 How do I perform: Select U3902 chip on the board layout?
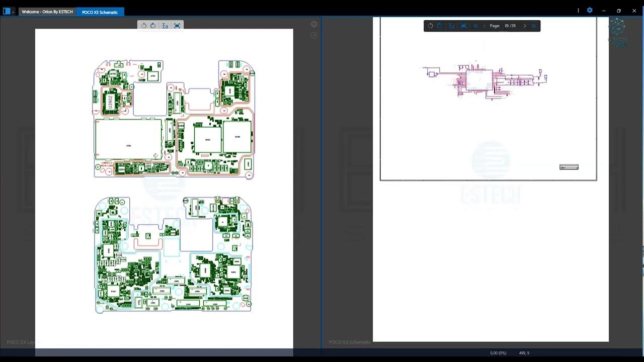click(x=111, y=102)
